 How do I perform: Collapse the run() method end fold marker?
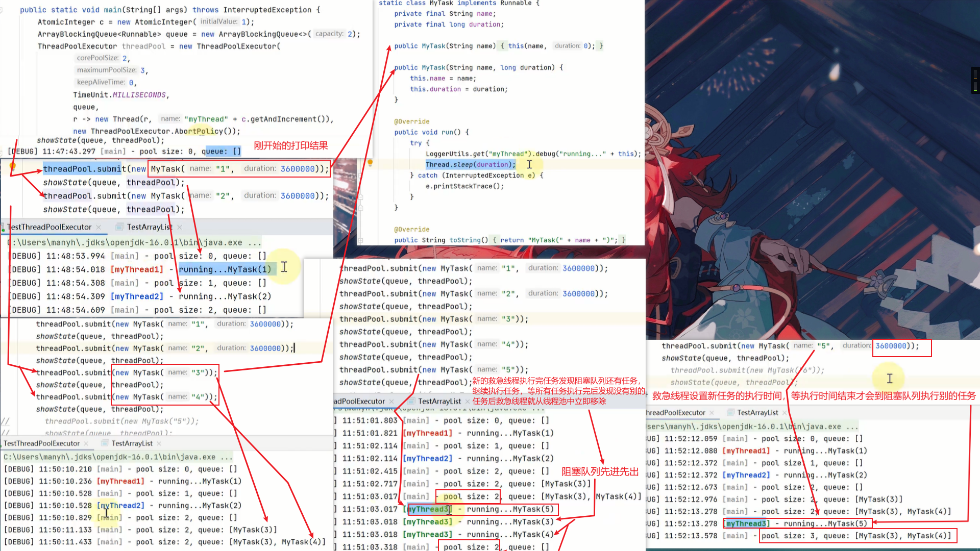tap(360, 208)
